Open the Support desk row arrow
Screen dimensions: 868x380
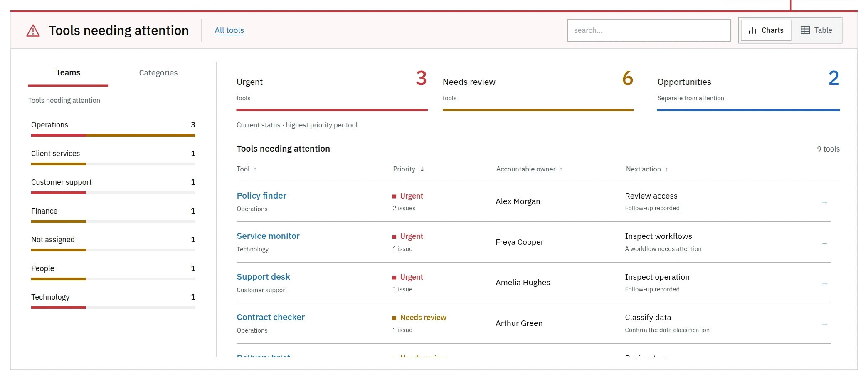click(x=824, y=284)
